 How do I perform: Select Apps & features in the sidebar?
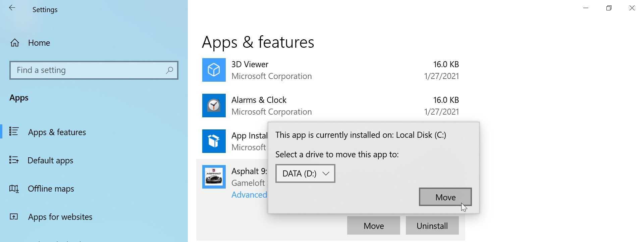(57, 132)
